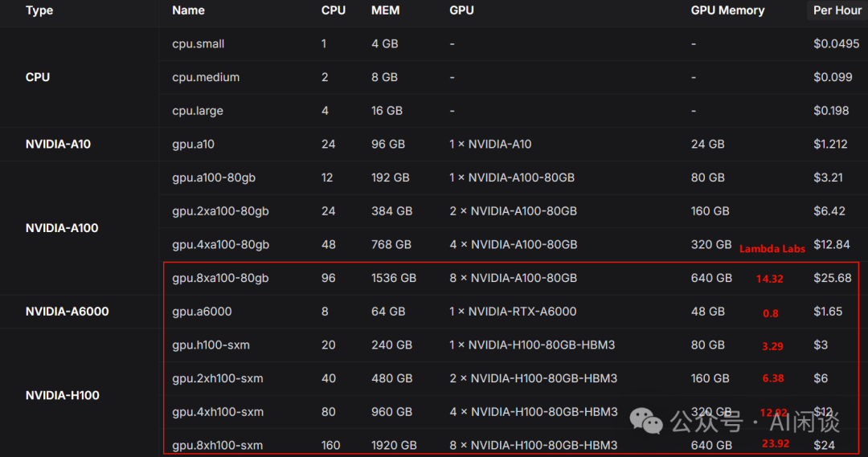Click the "16 GB" memory of cpu.large
868x457 pixels.
click(387, 111)
